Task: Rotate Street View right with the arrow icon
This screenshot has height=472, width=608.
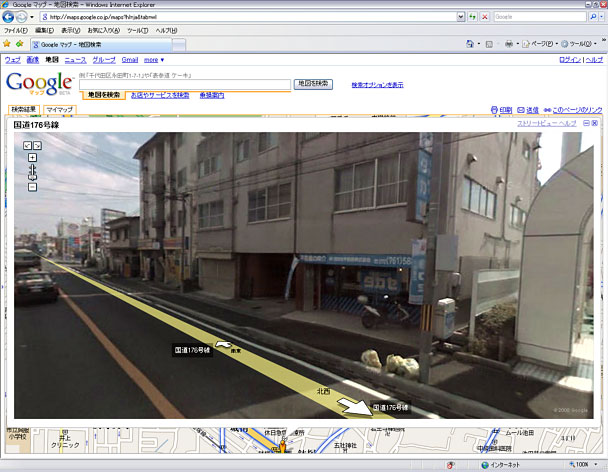Action: (37, 145)
